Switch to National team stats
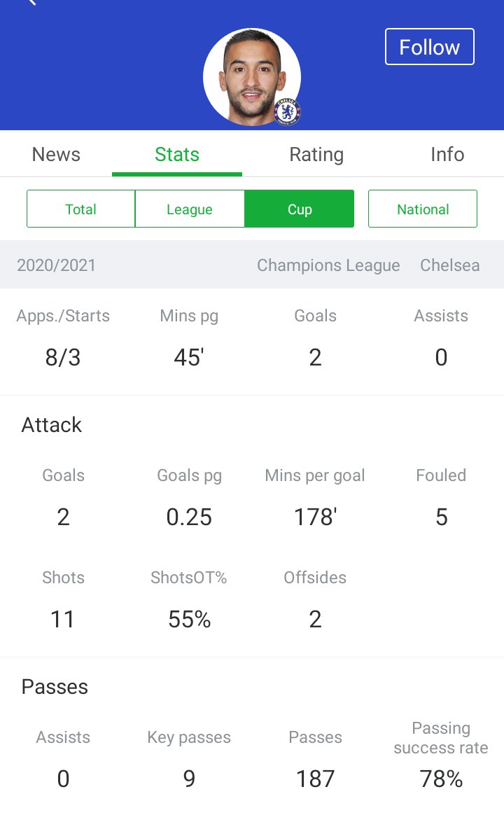The image size is (504, 815). tap(423, 209)
